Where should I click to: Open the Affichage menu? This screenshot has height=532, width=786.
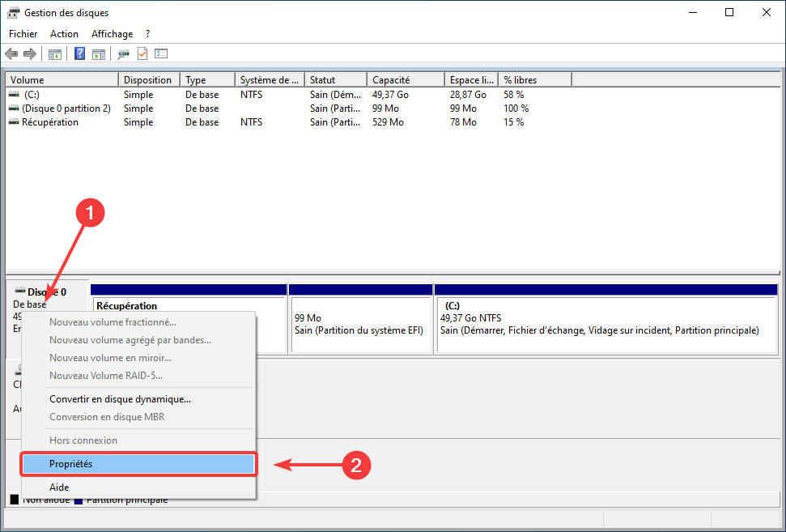112,34
